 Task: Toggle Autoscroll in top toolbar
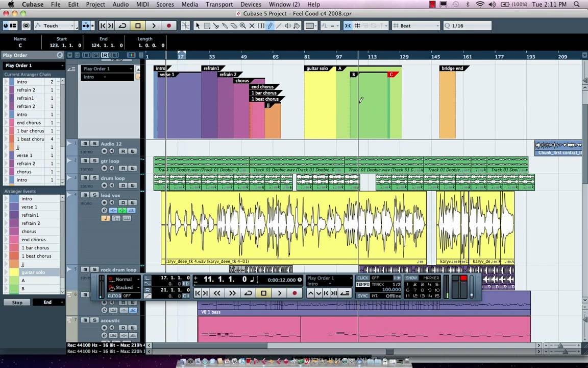(86, 26)
